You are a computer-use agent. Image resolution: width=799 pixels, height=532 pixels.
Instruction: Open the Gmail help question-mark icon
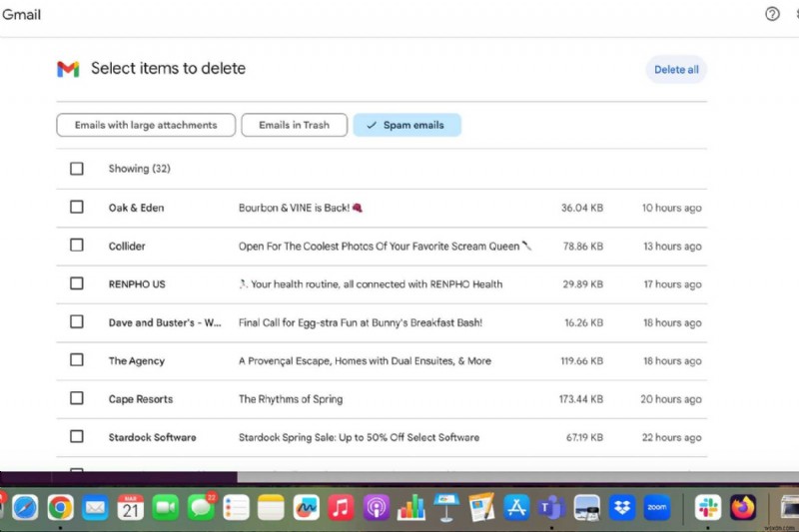coord(772,14)
